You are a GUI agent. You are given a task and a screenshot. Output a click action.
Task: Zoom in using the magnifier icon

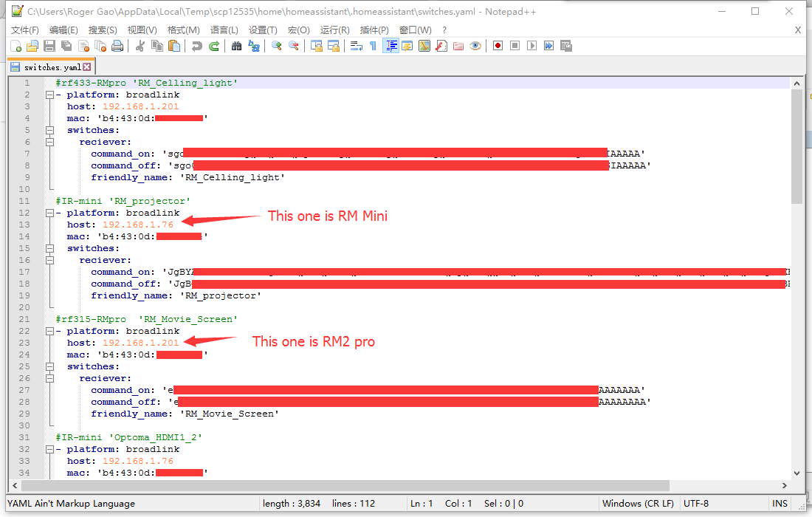(276, 46)
